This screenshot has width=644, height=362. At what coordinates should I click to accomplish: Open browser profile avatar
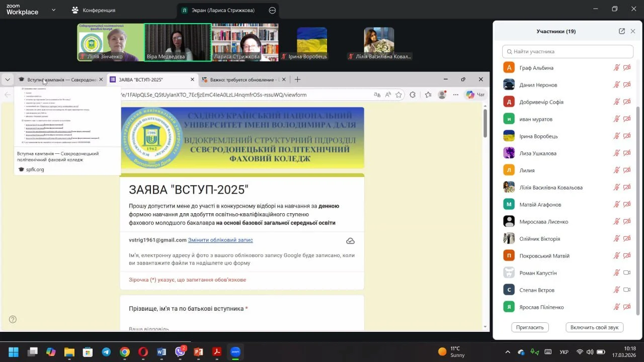point(442,95)
